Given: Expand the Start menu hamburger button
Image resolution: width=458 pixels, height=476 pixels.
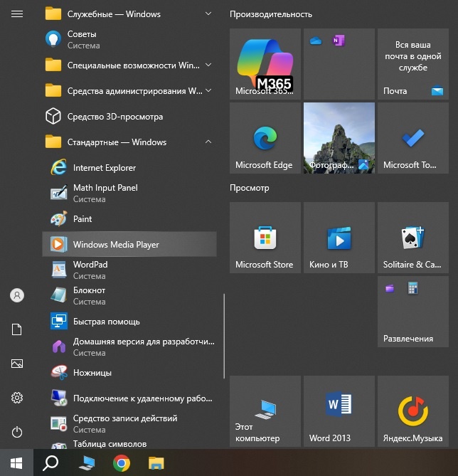Looking at the screenshot, I should coord(17,14).
